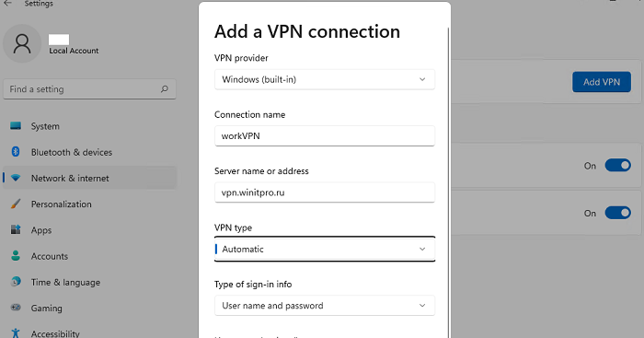Image resolution: width=644 pixels, height=338 pixels.
Task: Open System via its monitor icon
Action: click(x=16, y=126)
